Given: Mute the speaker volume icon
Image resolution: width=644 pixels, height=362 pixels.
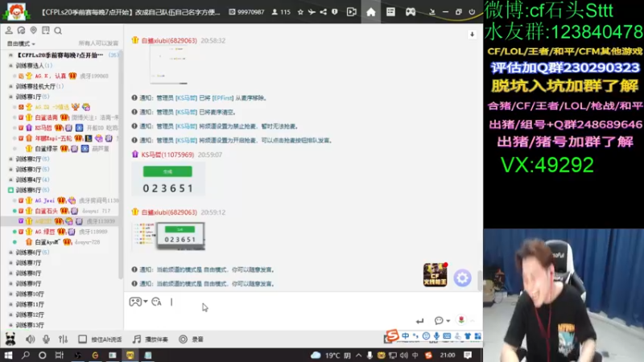Looking at the screenshot, I should click(x=30, y=339).
